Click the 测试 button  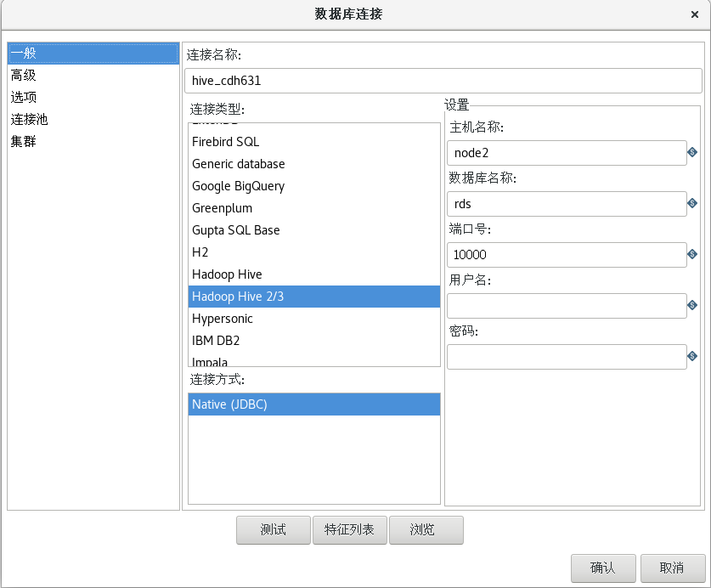pos(274,530)
